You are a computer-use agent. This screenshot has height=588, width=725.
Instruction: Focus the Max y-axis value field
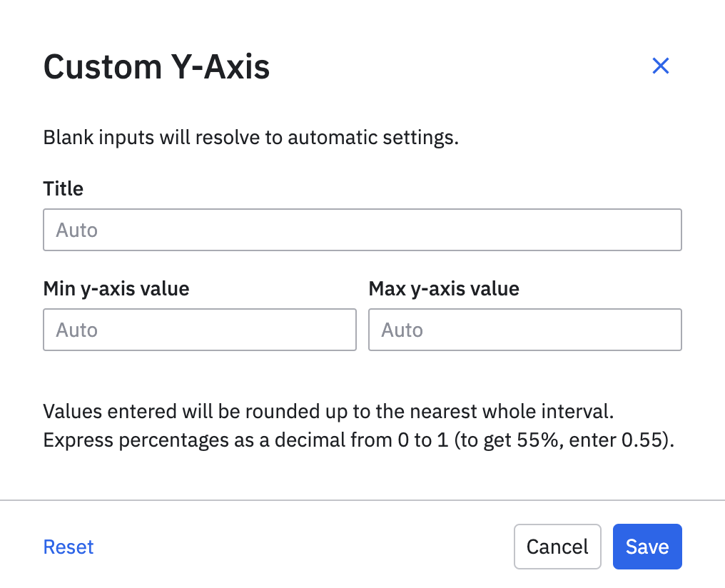click(524, 330)
